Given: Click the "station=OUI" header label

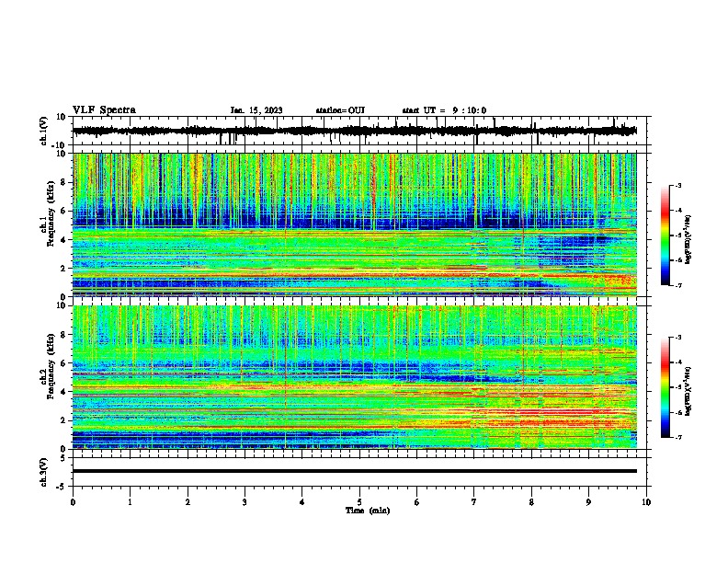Looking at the screenshot, I should pos(340,110).
